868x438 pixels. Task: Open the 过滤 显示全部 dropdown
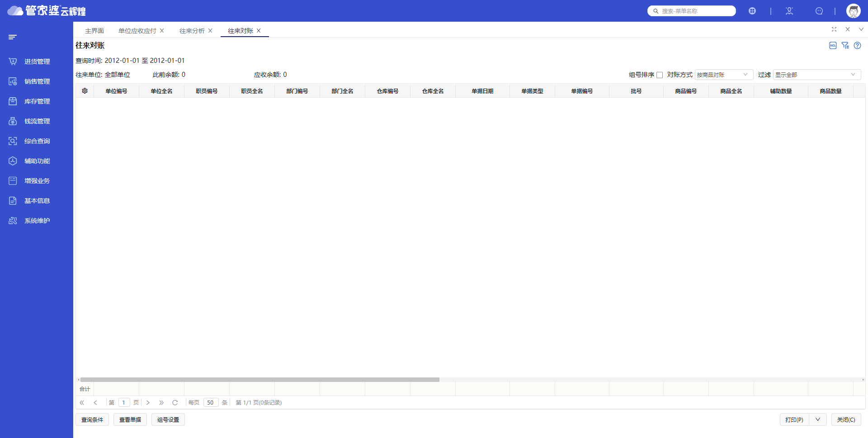817,75
